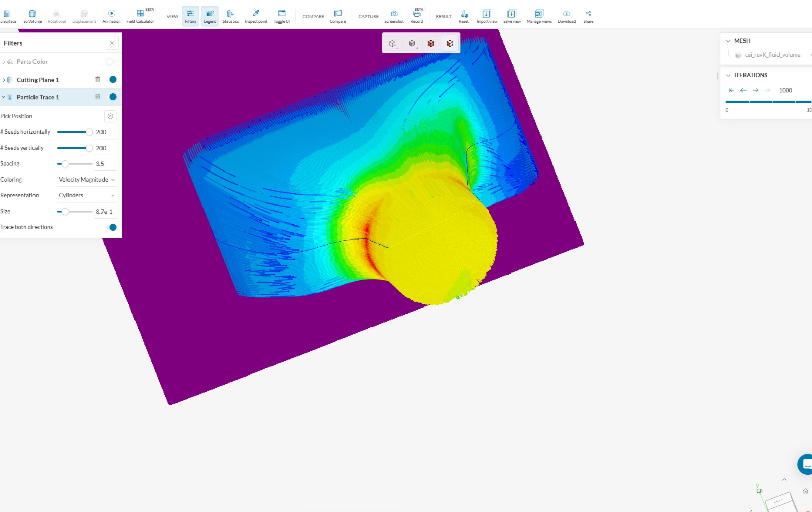
Task: Click the Rotational filter
Action: pos(57,16)
